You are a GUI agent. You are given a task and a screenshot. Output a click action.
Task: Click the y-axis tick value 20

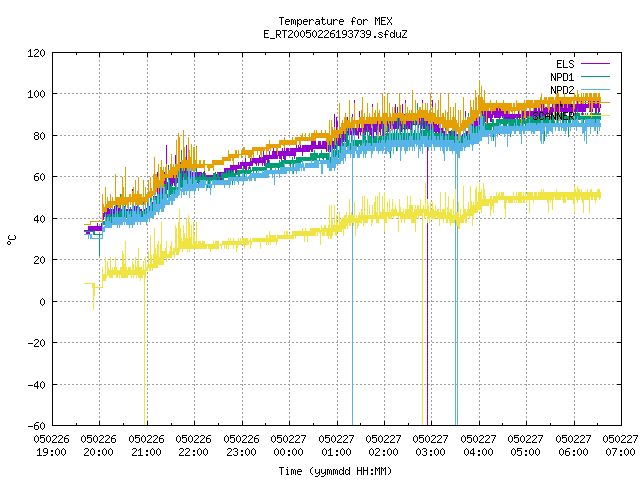click(x=40, y=260)
